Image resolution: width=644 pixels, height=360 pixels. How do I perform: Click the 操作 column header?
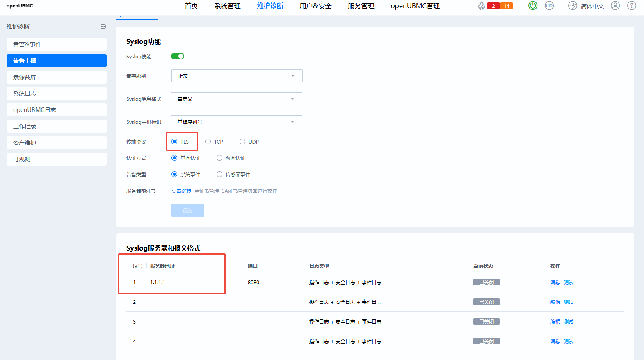(555, 266)
